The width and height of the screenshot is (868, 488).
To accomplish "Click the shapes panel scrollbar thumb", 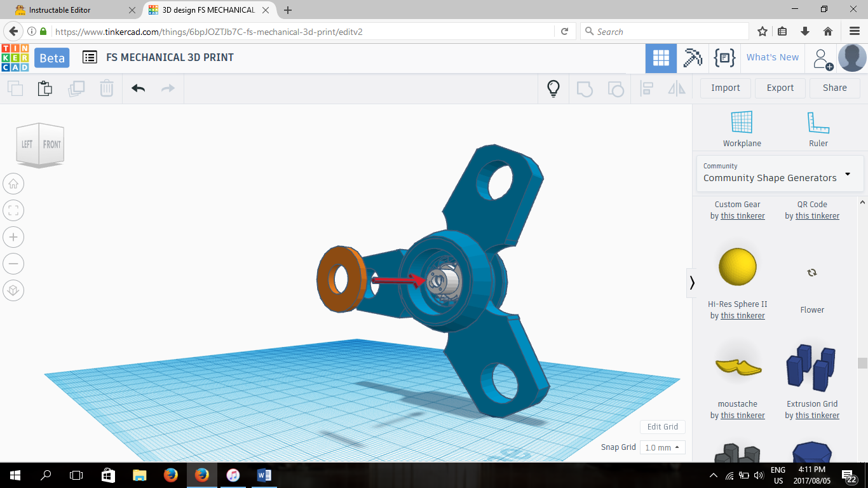I will 862,363.
